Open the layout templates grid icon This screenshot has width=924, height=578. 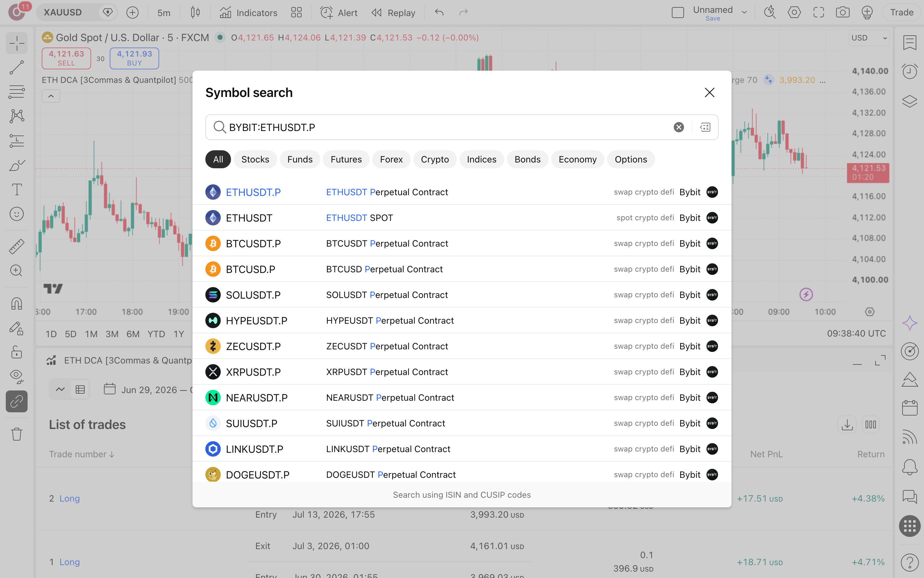click(296, 13)
